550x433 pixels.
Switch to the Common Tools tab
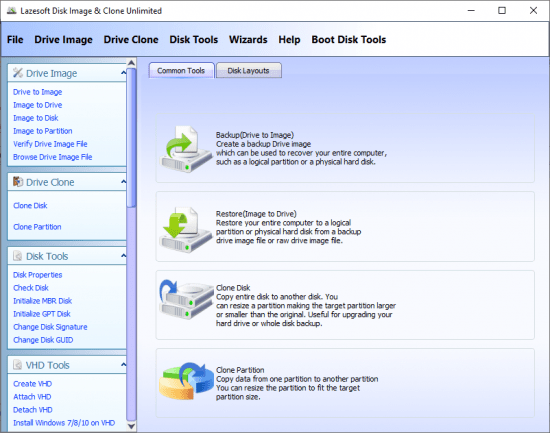[x=181, y=71]
